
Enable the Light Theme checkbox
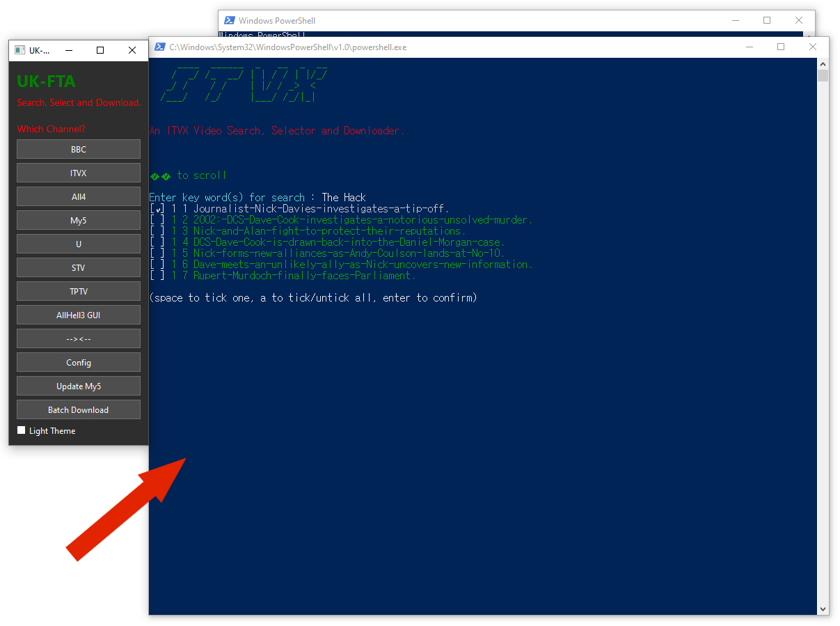tap(21, 430)
